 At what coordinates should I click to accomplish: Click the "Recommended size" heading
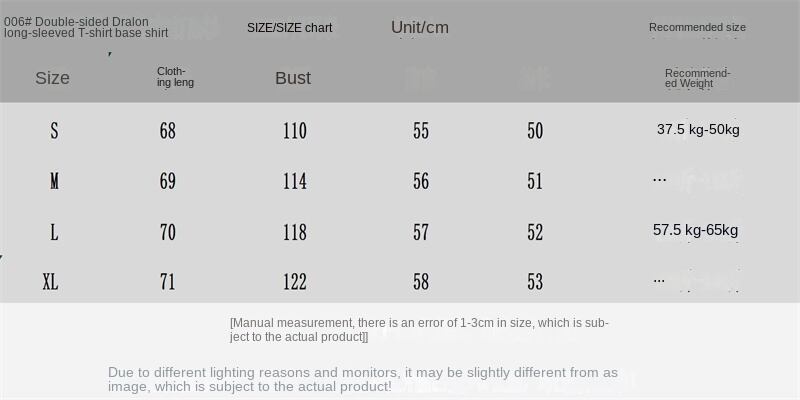coord(697,28)
